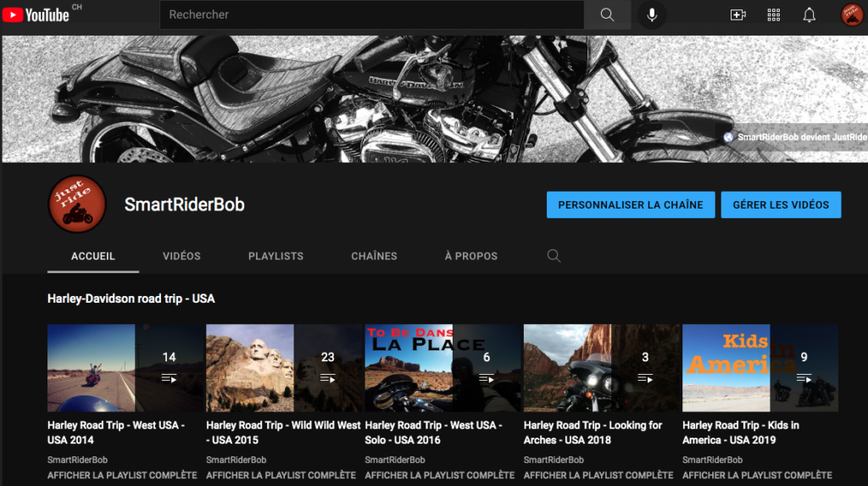Open the YouTube apps grid icon
The width and height of the screenshot is (868, 486).
pos(773,15)
